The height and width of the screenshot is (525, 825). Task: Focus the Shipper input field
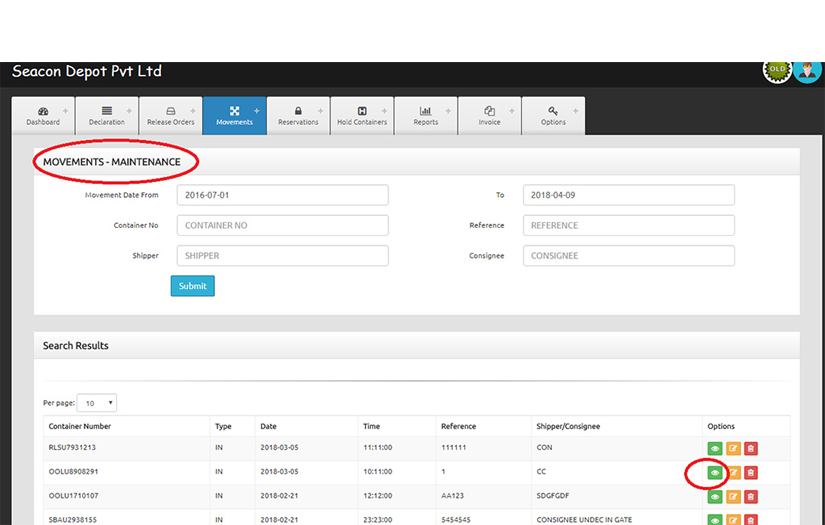283,256
